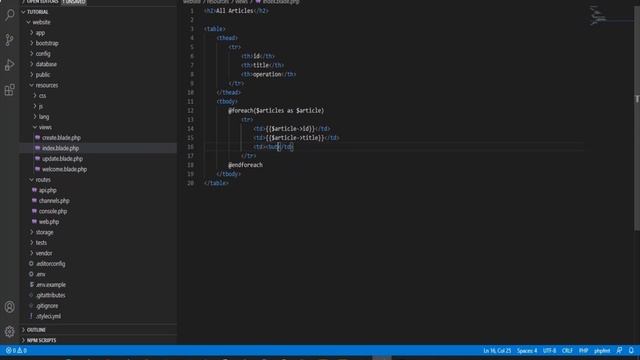Image resolution: width=640 pixels, height=360 pixels.
Task: Open .gitignore file
Action: pos(47,306)
